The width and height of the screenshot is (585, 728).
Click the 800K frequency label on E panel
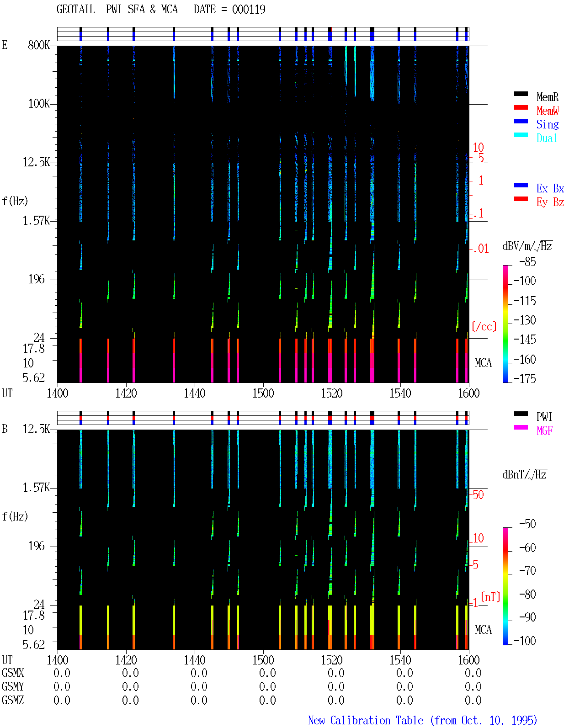point(39,45)
